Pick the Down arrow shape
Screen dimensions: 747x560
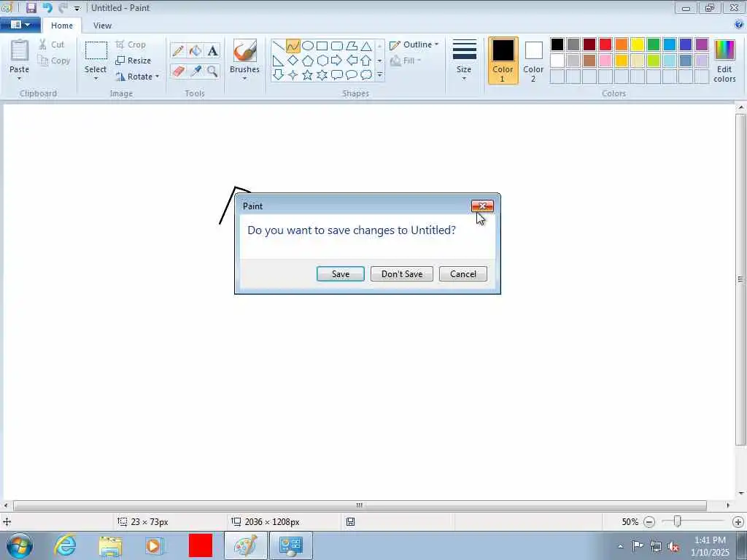pyautogui.click(x=279, y=75)
